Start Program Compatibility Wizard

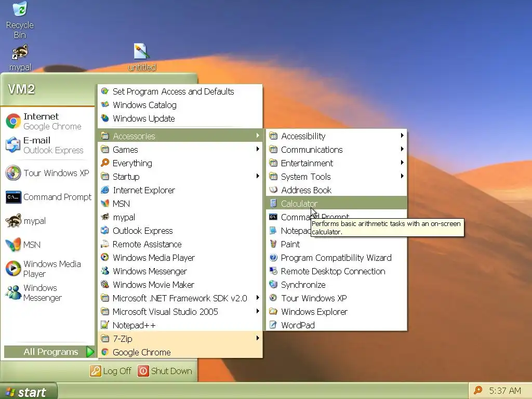337,258
